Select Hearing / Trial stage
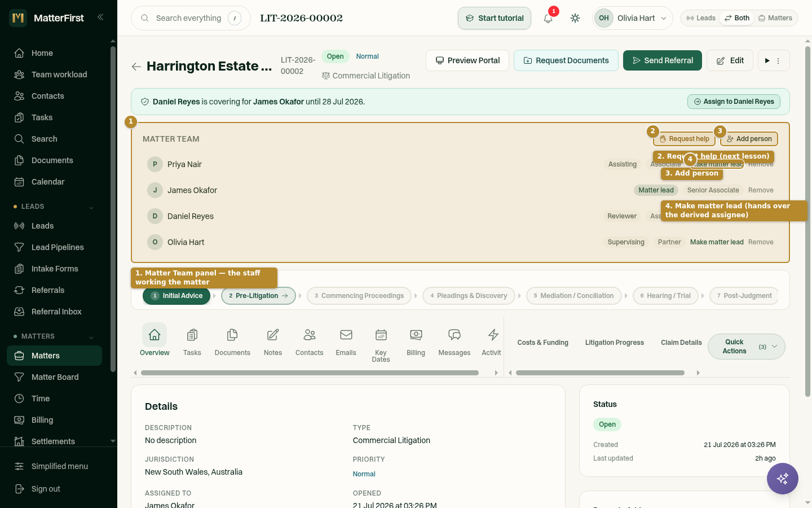 point(665,296)
